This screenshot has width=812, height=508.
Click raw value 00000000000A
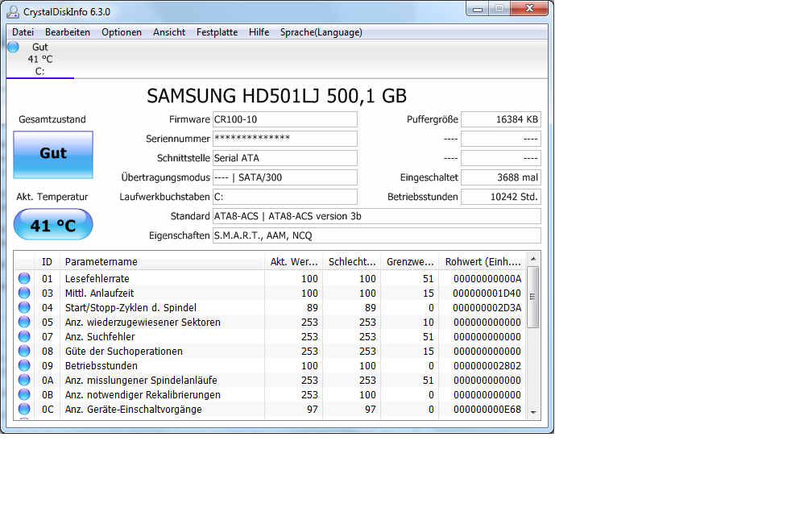(487, 278)
